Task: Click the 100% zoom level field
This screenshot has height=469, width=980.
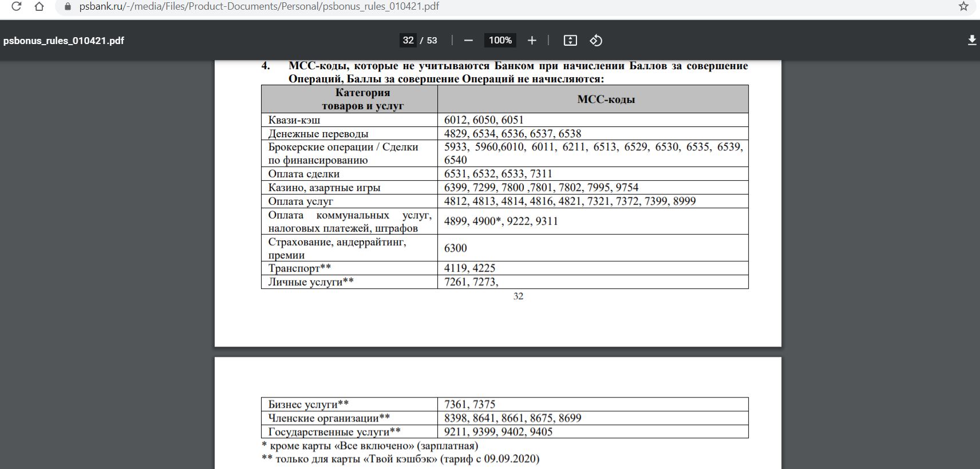Action: coord(500,41)
